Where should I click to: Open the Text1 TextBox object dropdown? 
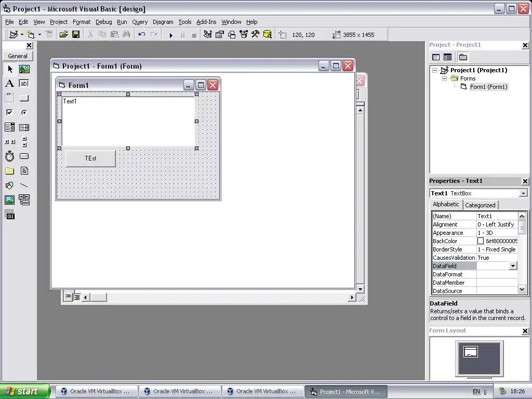[x=523, y=193]
